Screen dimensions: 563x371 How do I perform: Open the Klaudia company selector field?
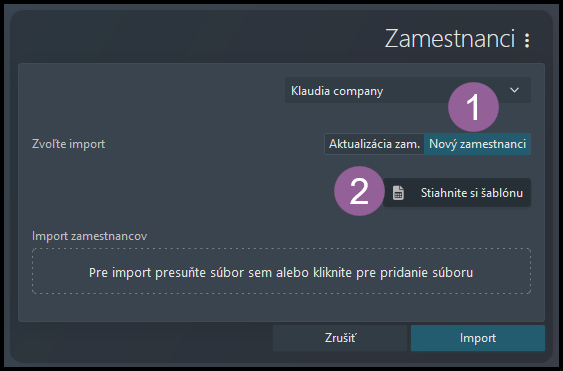point(408,90)
